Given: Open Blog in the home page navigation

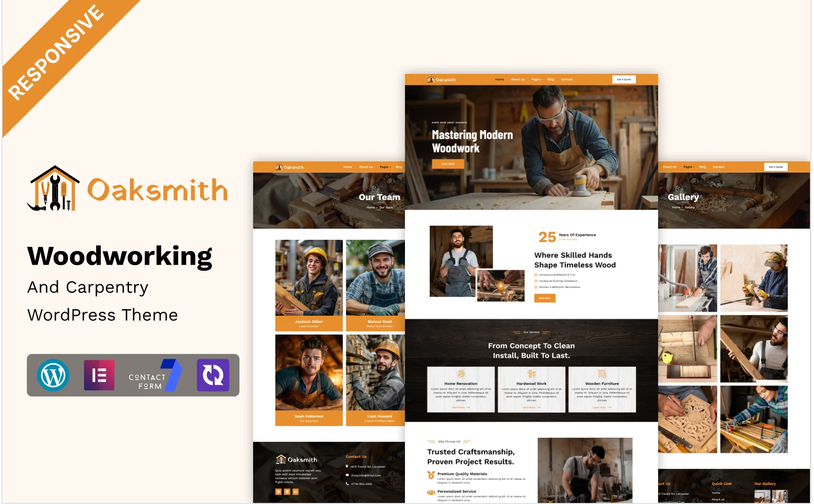Looking at the screenshot, I should (551, 79).
